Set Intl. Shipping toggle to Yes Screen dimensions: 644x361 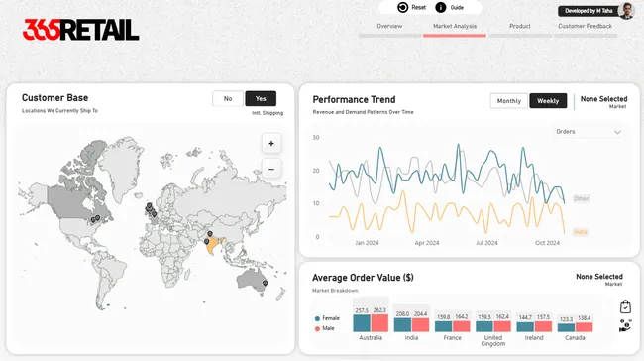coord(261,98)
